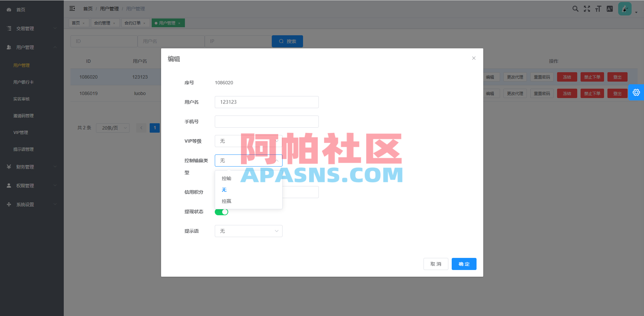This screenshot has width=644, height=316.
Task: Click the settings gear on the right edge
Action: (636, 92)
